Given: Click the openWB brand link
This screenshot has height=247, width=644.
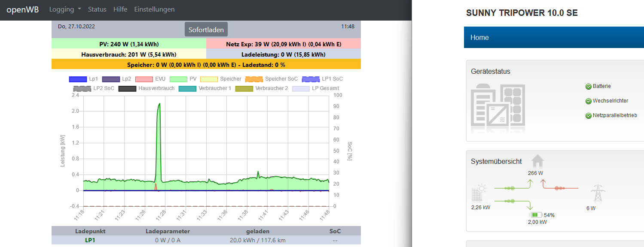Looking at the screenshot, I should (23, 9).
